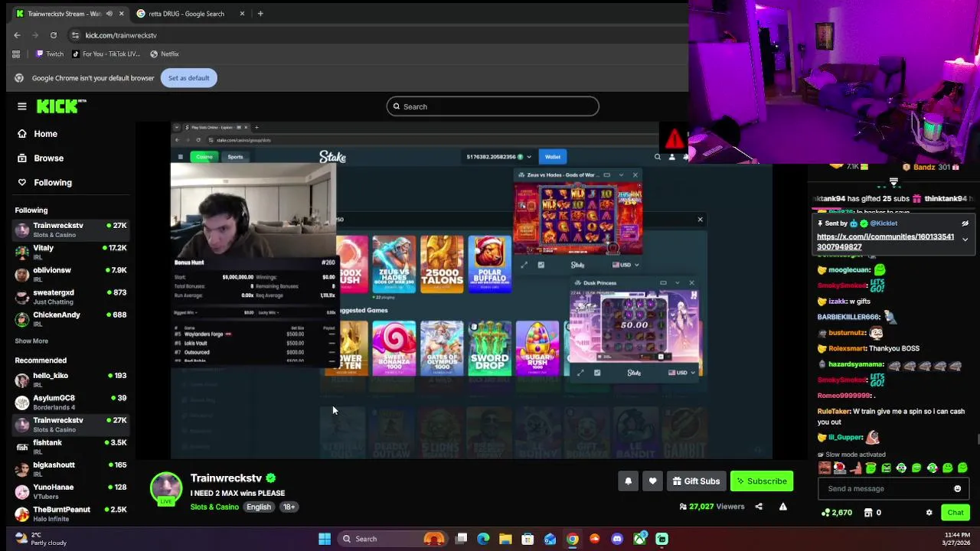
Task: Click the 18+ tag
Action: (x=289, y=507)
